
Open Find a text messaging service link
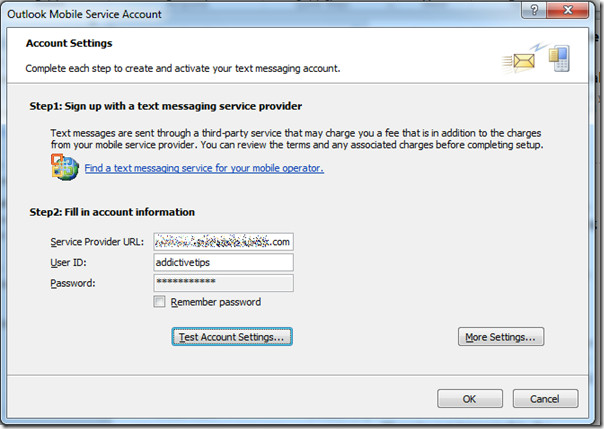204,168
